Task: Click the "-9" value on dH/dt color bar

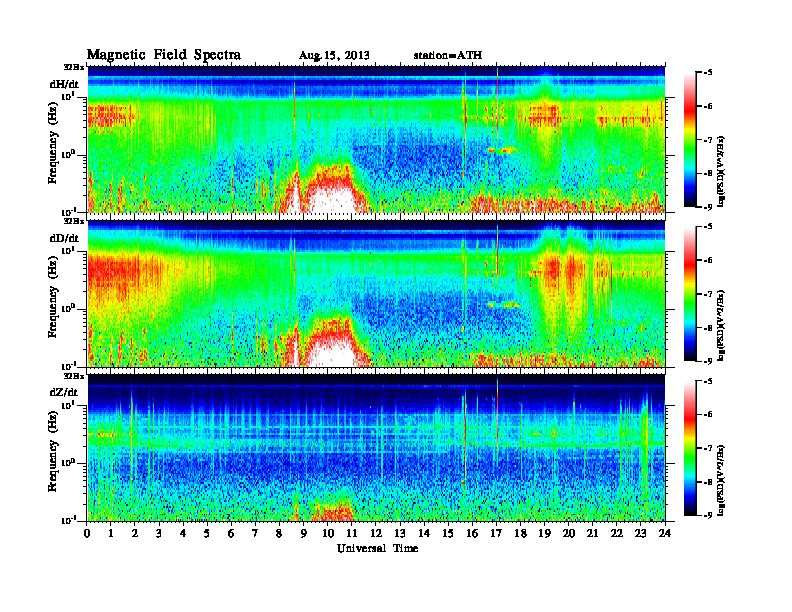Action: (708, 207)
